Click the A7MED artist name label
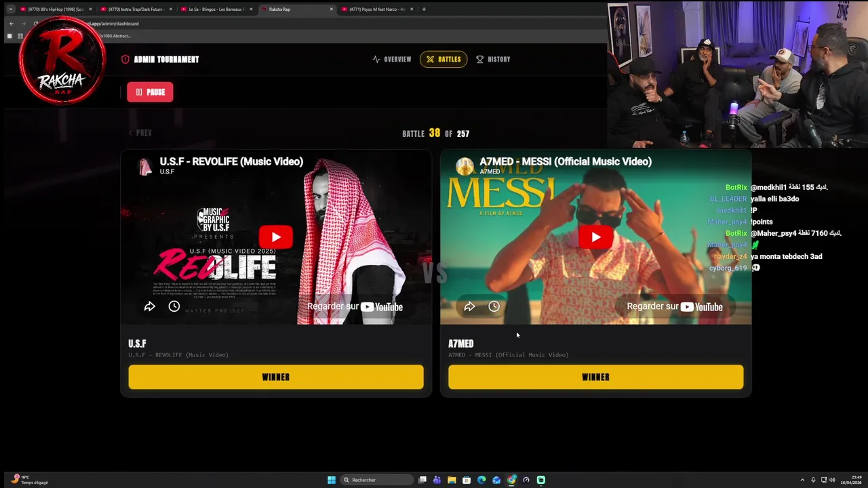868x488 pixels. tap(460, 344)
